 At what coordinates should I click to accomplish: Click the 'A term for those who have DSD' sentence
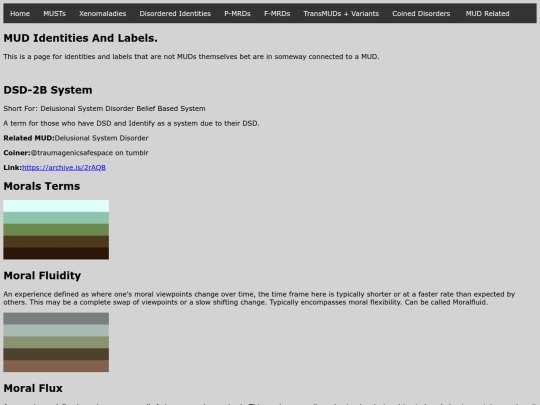point(131,123)
